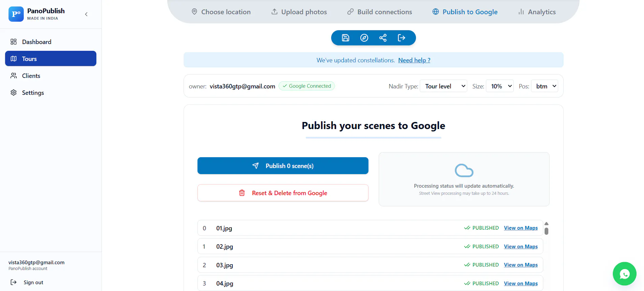Click the location pin icon
This screenshot has width=644, height=291.
(x=194, y=12)
